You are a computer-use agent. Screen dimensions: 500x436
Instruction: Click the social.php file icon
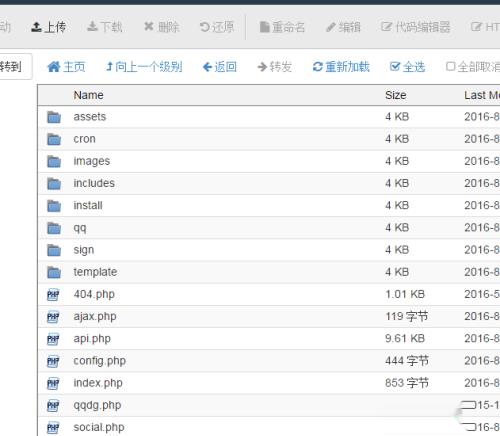point(53,428)
